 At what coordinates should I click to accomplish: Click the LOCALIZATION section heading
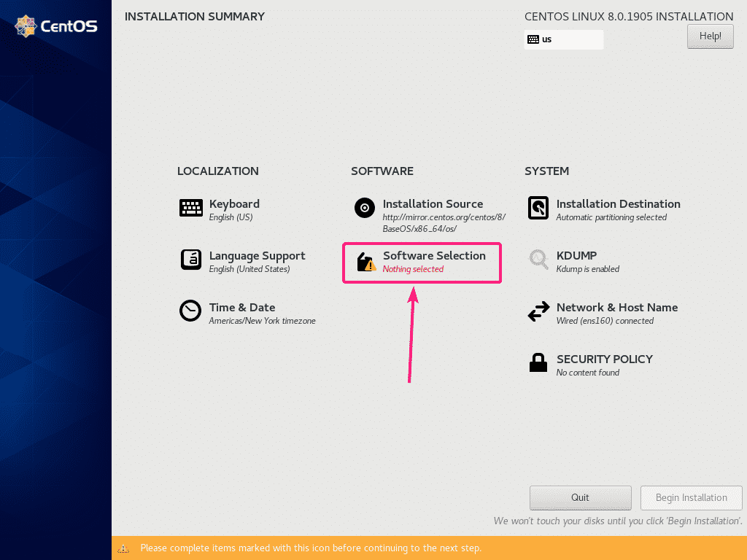(x=217, y=171)
